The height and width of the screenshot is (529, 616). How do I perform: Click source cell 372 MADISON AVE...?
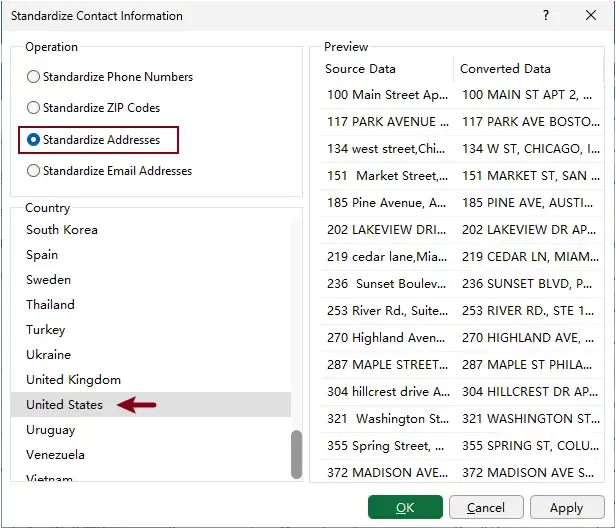[387, 472]
